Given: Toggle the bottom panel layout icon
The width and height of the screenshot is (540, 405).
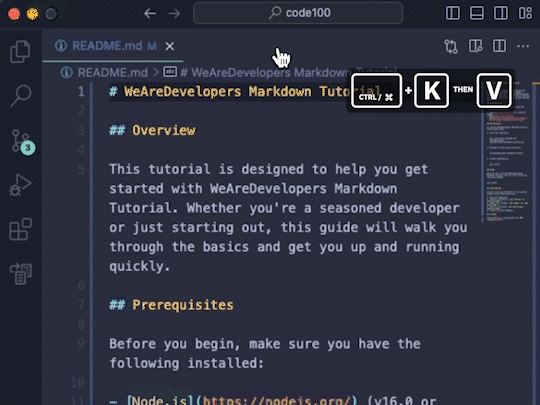Looking at the screenshot, I should click(x=477, y=13).
